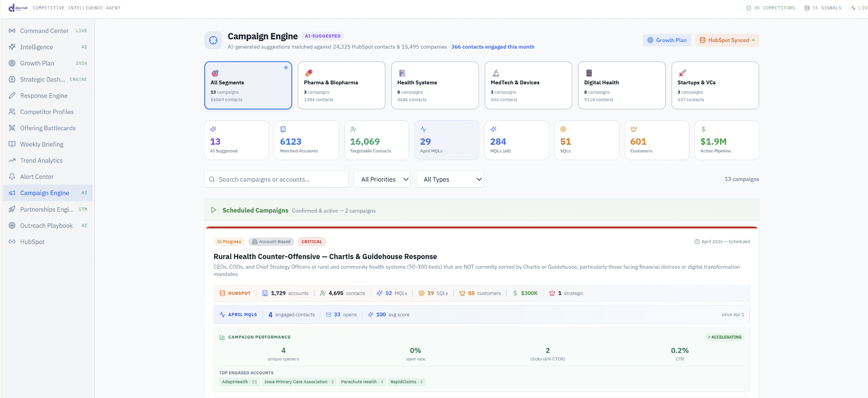Click the Intelligence sparkle icon in sidebar
Screen dimensions: 868x398
[12, 47]
